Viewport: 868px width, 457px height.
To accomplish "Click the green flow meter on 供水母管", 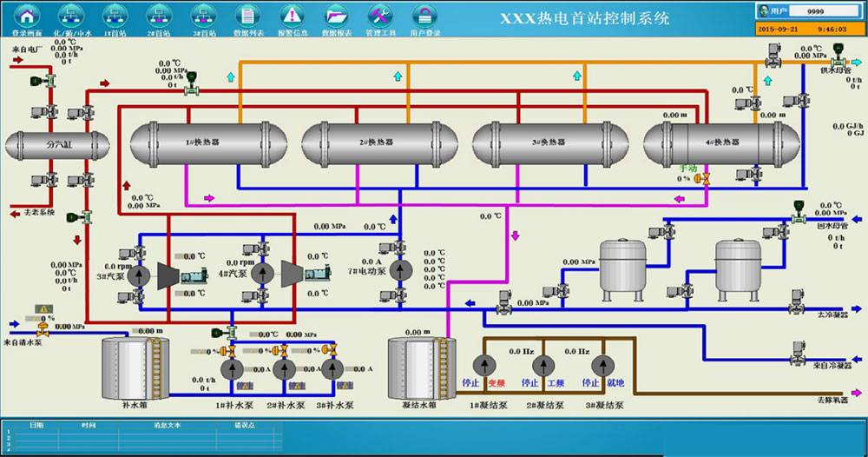I will pyautogui.click(x=838, y=55).
